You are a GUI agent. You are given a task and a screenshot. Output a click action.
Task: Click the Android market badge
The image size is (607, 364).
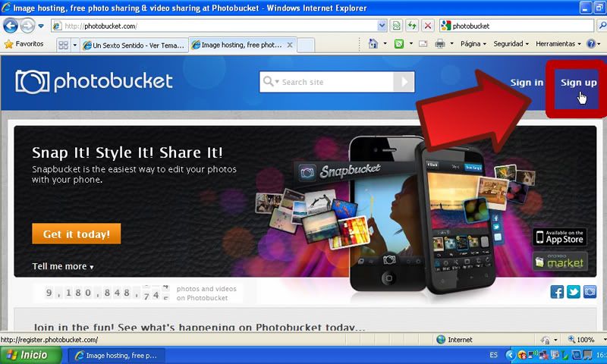point(560,261)
